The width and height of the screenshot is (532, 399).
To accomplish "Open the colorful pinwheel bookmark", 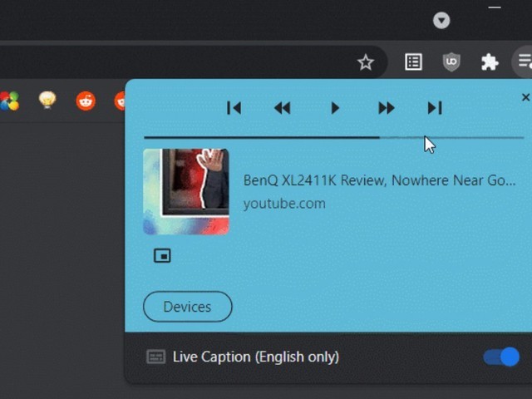I will [9, 101].
